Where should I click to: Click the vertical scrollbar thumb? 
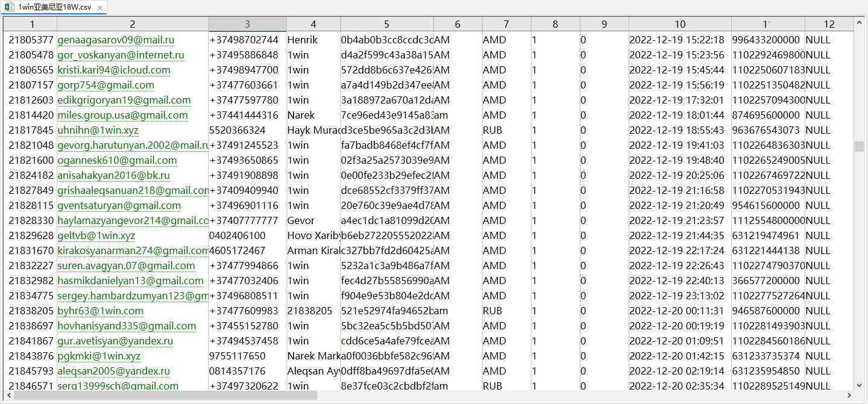[x=859, y=146]
